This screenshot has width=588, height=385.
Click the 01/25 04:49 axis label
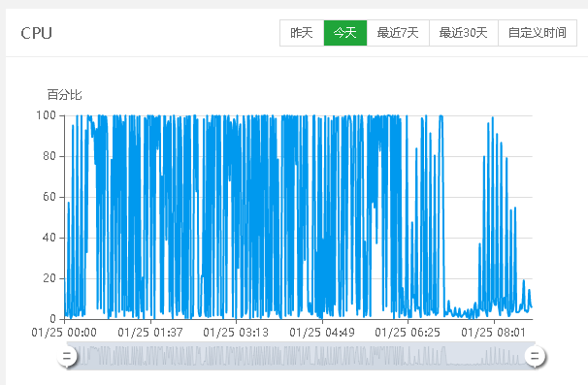(322, 333)
